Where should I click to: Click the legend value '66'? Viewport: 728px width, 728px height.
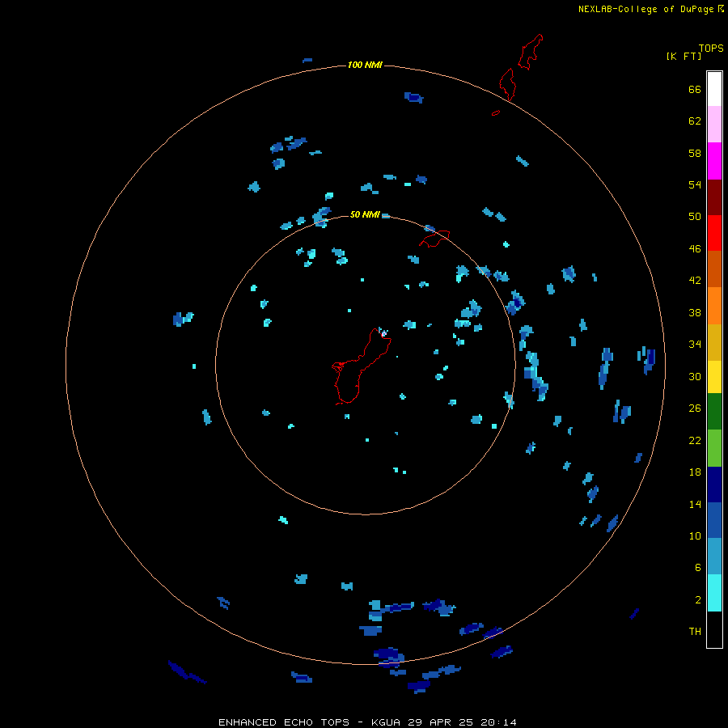(x=695, y=89)
